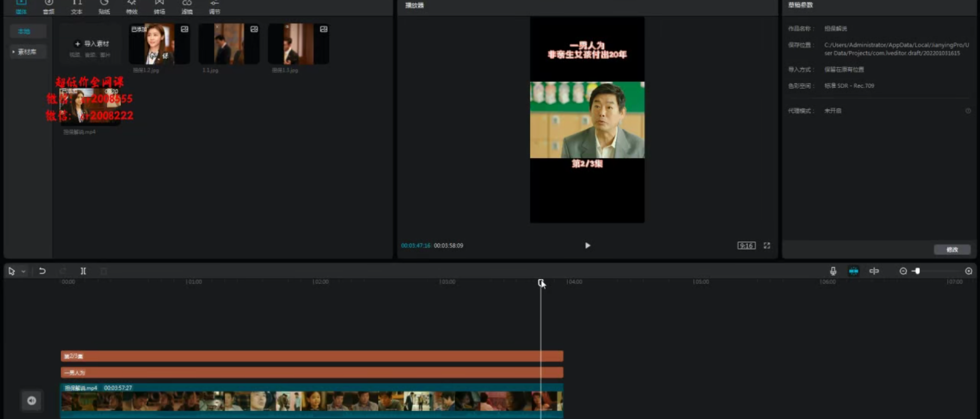Adjust the timeline zoom slider handle
This screenshot has width=980, height=419.
tap(917, 271)
